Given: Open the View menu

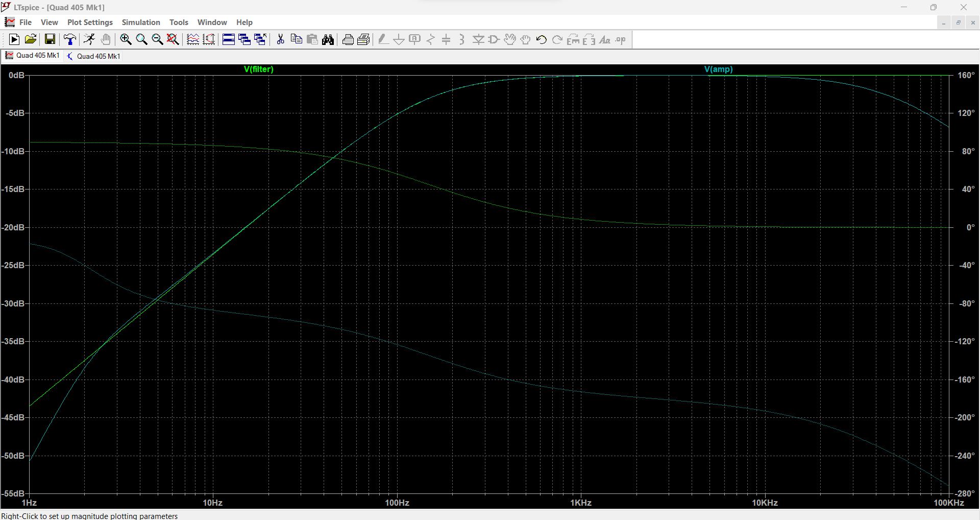Looking at the screenshot, I should click(50, 22).
